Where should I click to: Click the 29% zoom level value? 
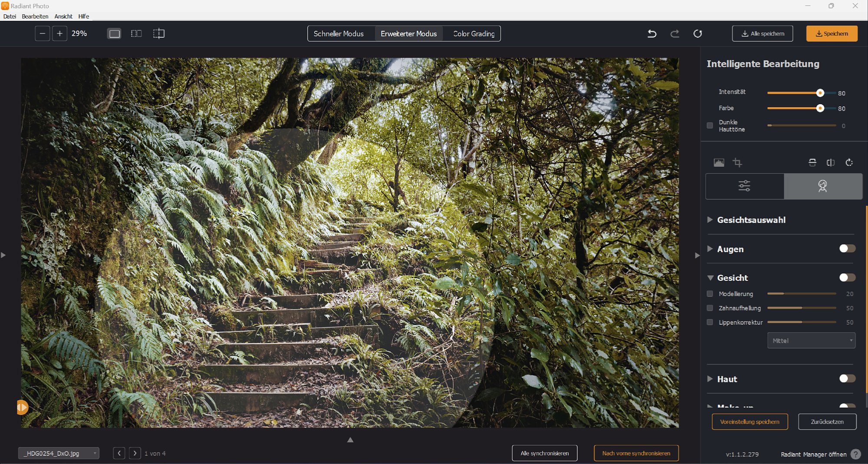pyautogui.click(x=79, y=33)
